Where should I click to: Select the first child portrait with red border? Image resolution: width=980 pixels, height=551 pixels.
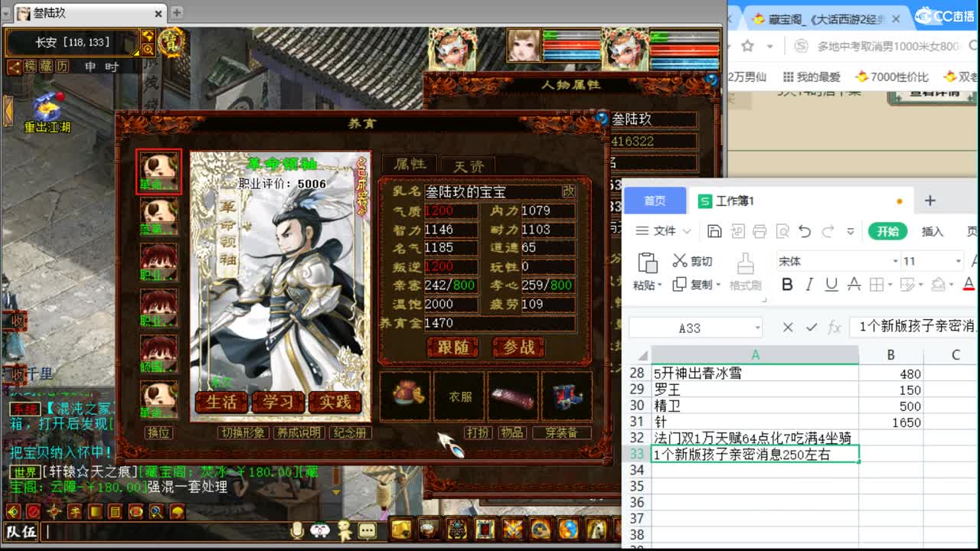[x=159, y=171]
